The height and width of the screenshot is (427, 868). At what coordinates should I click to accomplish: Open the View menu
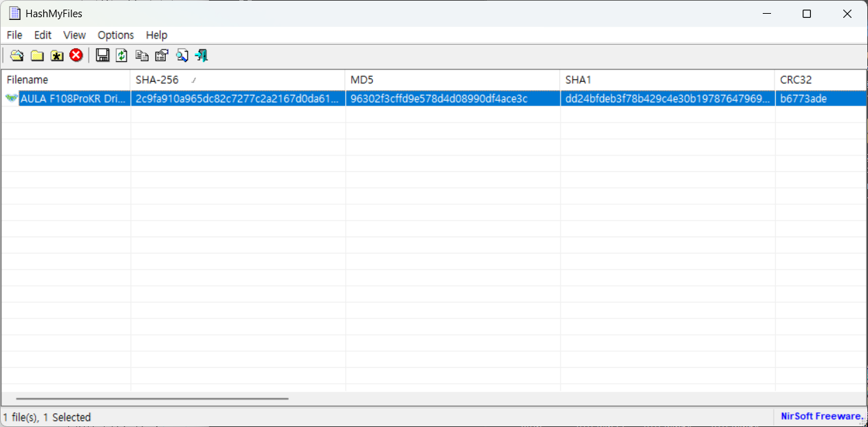74,35
